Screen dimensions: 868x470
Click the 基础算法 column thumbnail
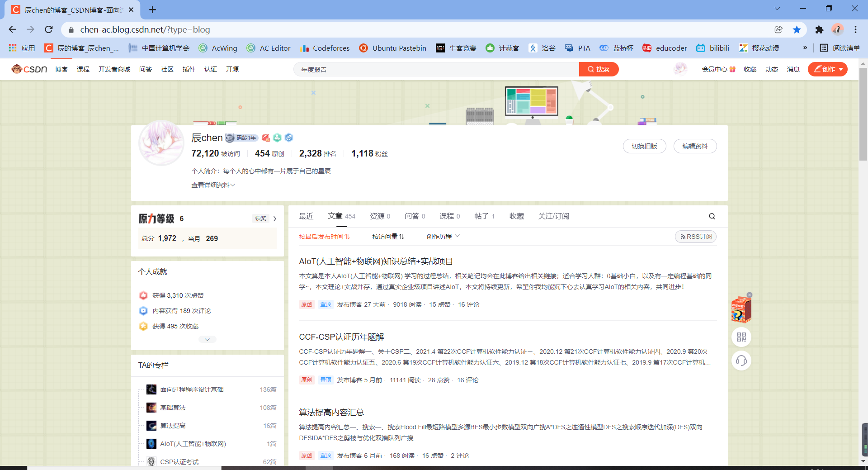[x=151, y=408]
